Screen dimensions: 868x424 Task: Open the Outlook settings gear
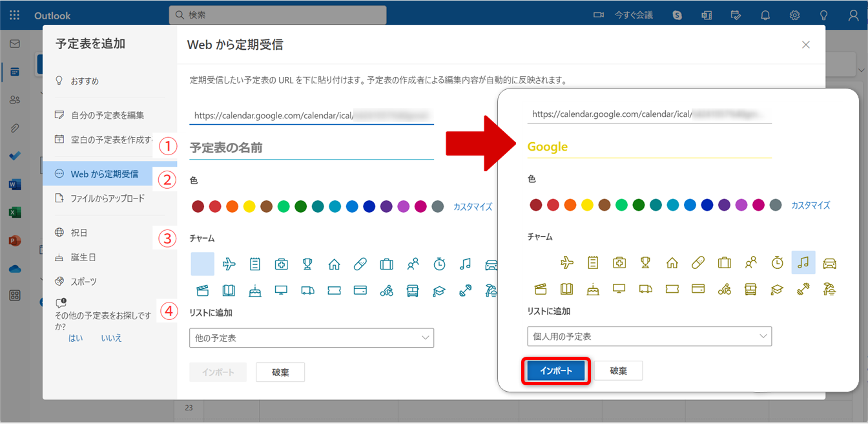794,16
